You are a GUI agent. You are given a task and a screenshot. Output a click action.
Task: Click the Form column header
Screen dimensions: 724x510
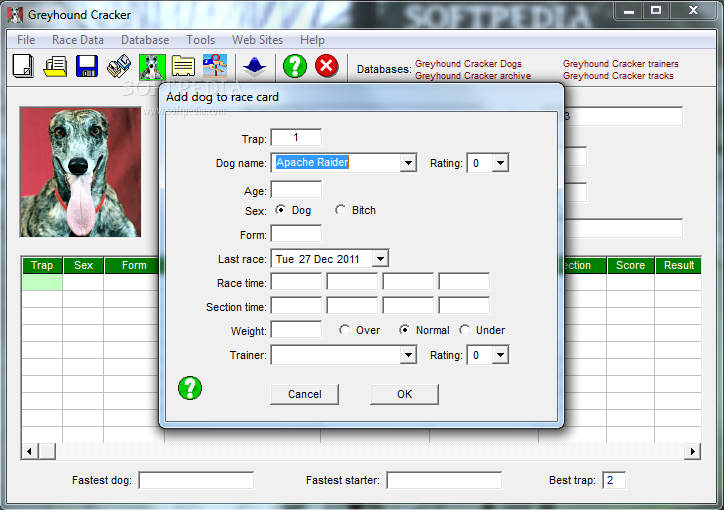point(133,265)
